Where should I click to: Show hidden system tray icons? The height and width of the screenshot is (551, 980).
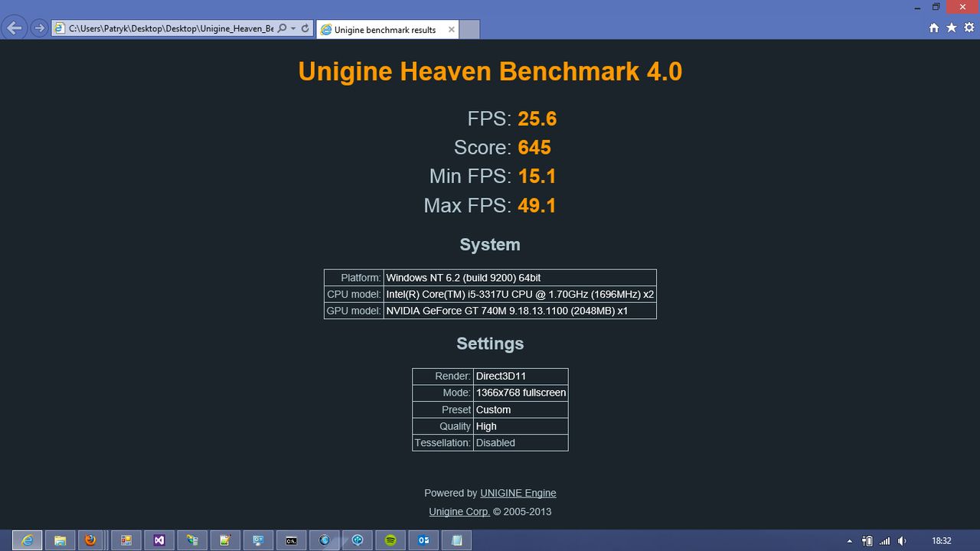tap(849, 541)
